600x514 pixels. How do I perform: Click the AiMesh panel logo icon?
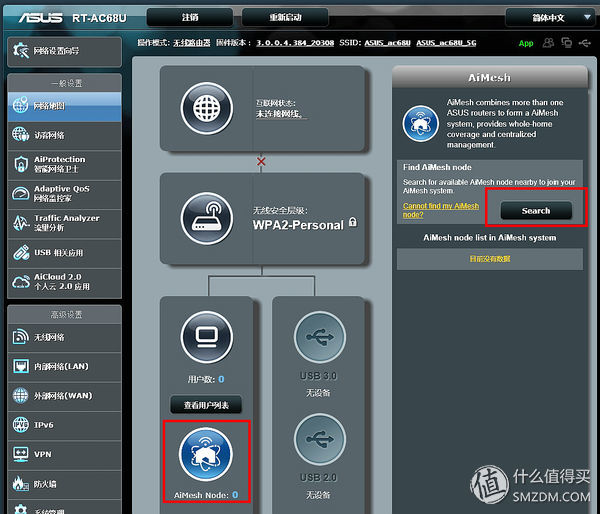coord(421,124)
